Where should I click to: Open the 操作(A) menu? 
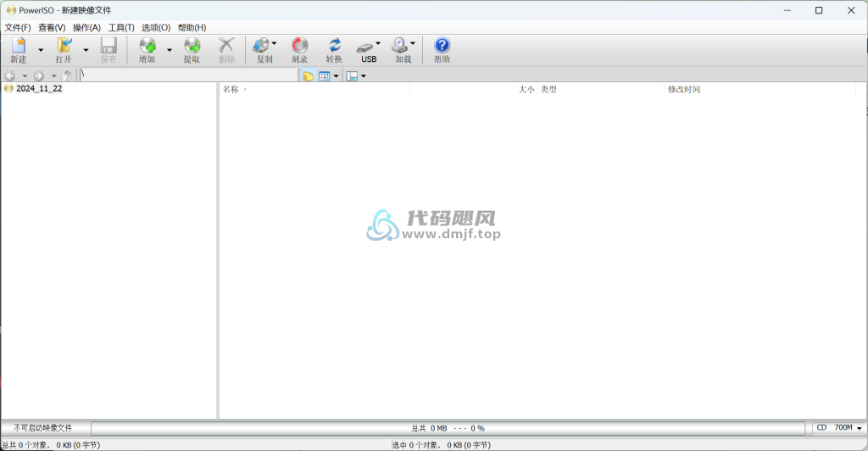coord(87,28)
